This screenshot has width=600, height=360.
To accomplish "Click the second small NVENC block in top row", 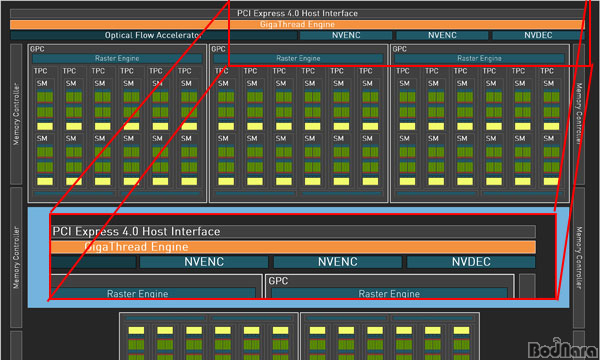I will (442, 35).
